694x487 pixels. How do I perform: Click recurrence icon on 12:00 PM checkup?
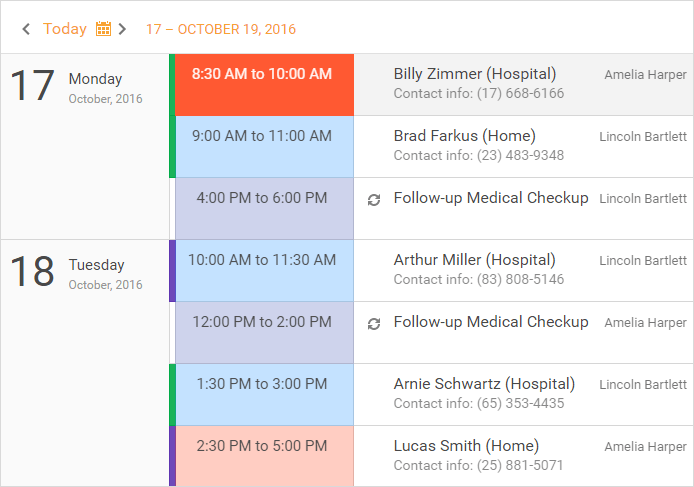point(374,324)
